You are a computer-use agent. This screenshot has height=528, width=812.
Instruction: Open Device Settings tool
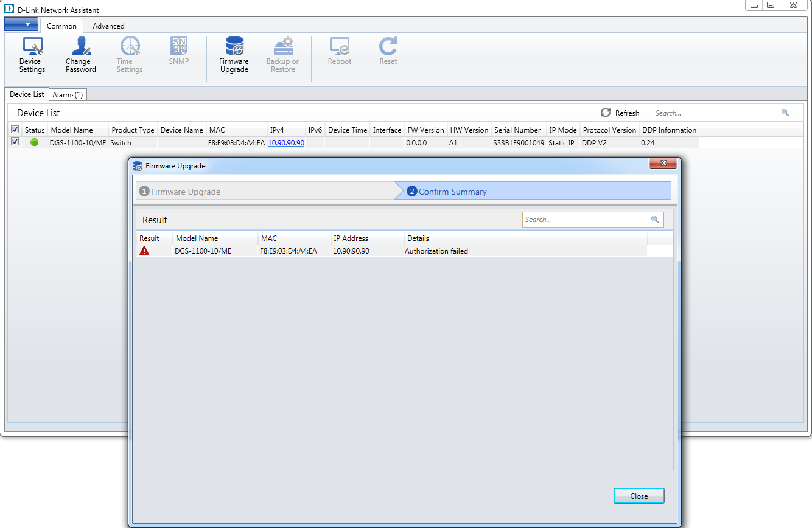[32, 55]
